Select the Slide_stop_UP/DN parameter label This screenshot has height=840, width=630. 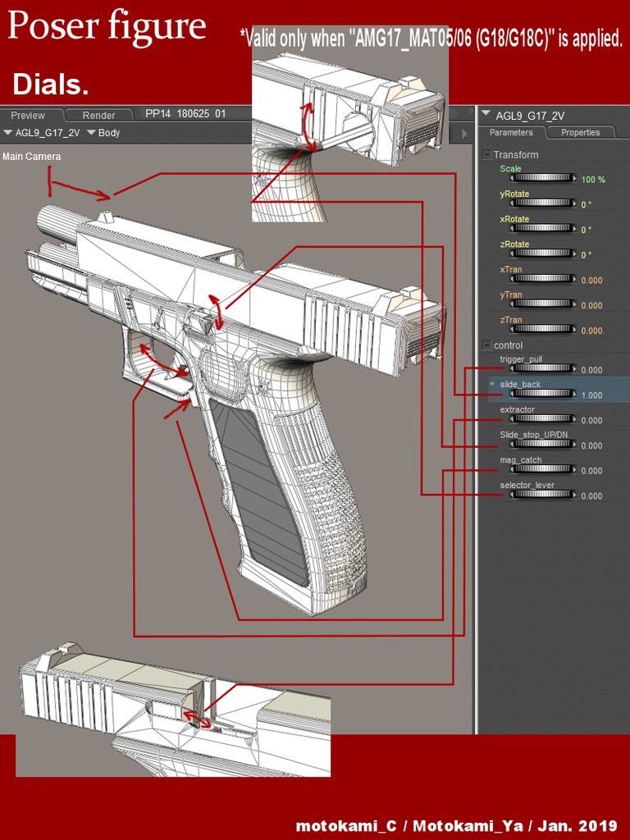[x=533, y=435]
